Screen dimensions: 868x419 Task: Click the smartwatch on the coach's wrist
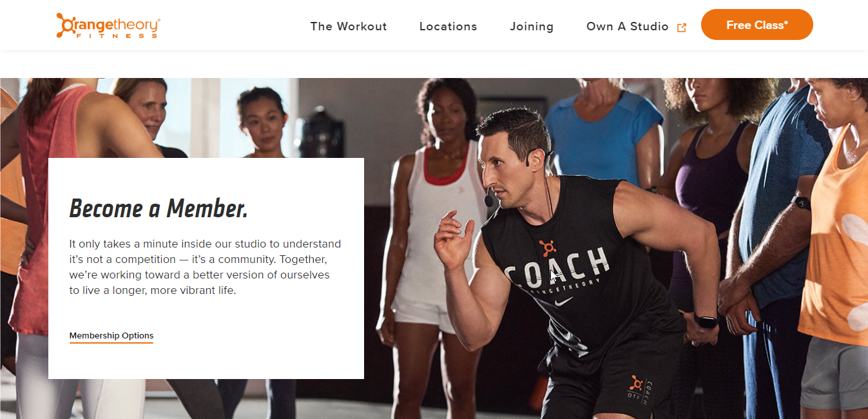pyautogui.click(x=706, y=320)
